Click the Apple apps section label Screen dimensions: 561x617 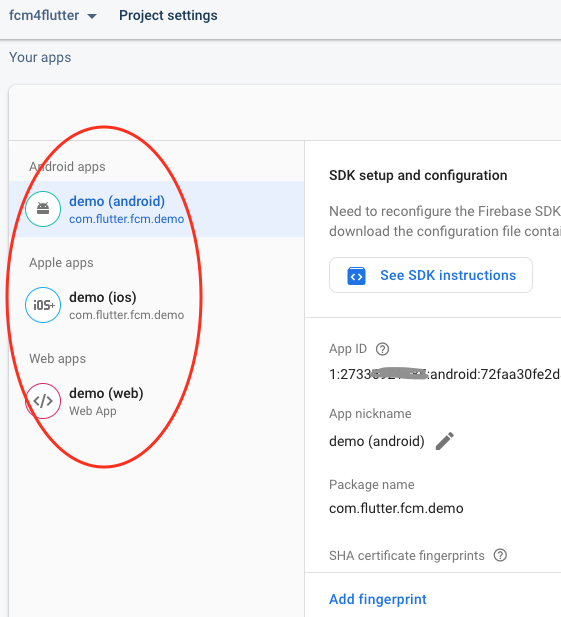pos(61,262)
